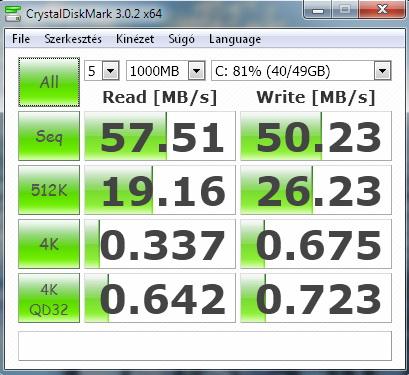409x375 pixels.
Task: Expand the test size dropdown showing 1000MB
Action: pyautogui.click(x=197, y=71)
